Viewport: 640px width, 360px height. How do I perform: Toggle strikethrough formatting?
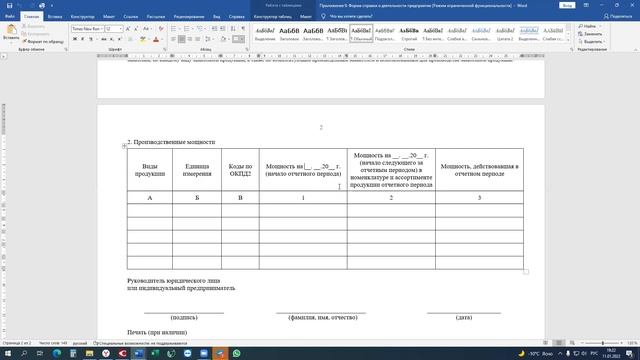[x=104, y=39]
